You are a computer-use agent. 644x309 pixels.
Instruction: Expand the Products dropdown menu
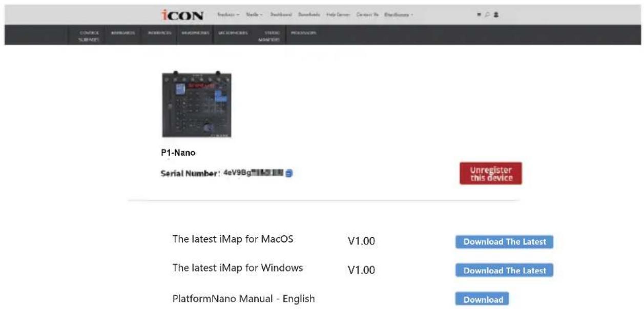pos(228,15)
